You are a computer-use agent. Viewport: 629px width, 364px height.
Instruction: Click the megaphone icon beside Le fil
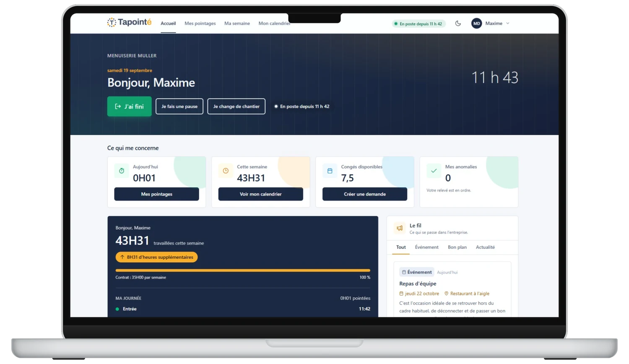[x=400, y=228]
